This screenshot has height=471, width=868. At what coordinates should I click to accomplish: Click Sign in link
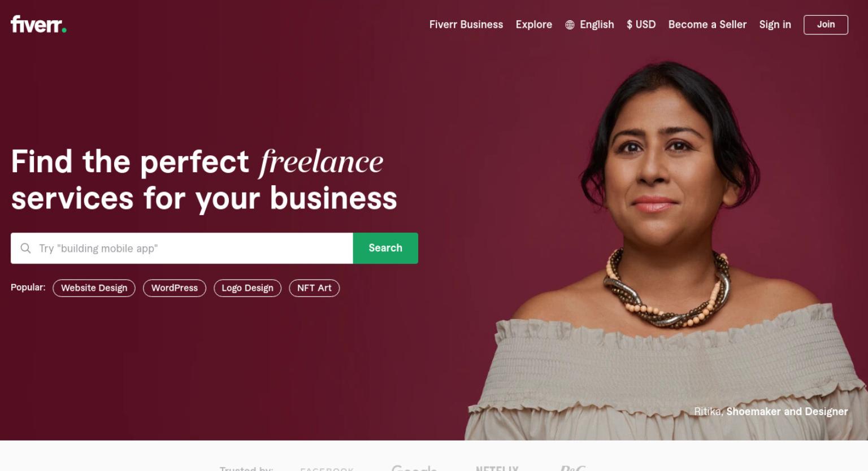775,24
